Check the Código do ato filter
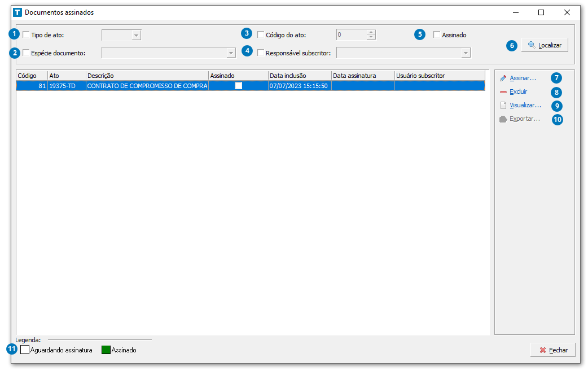Viewport: 588px width, 371px height. pyautogui.click(x=261, y=35)
